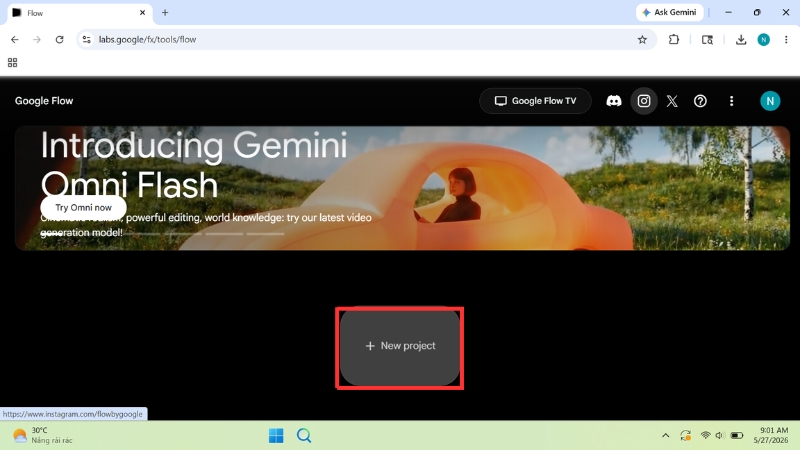Reload the current page
Image resolution: width=800 pixels, height=450 pixels.
point(59,39)
